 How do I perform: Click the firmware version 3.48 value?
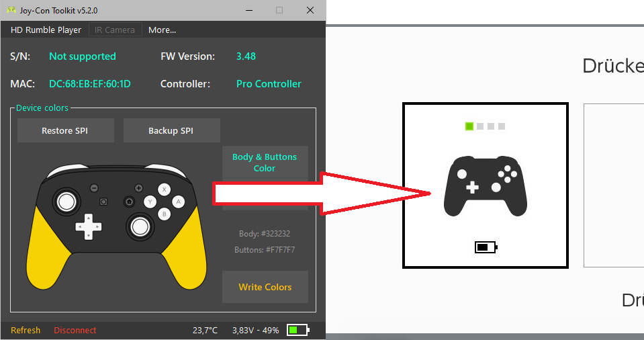(246, 56)
